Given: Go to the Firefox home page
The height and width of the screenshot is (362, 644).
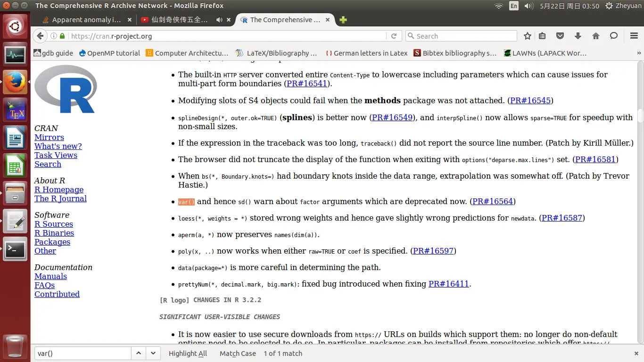Looking at the screenshot, I should [x=596, y=36].
